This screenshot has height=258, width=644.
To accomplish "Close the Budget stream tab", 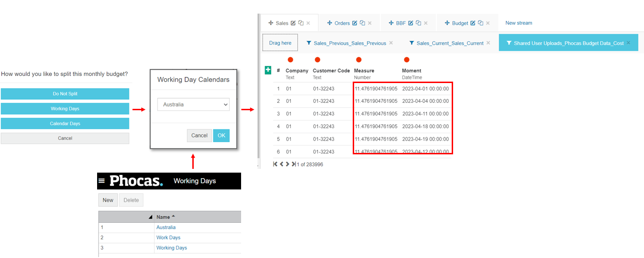I will tap(488, 23).
